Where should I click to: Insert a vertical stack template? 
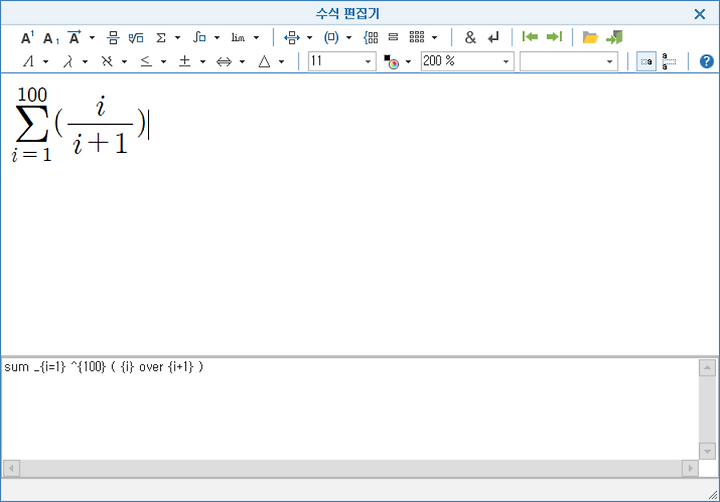(393, 38)
